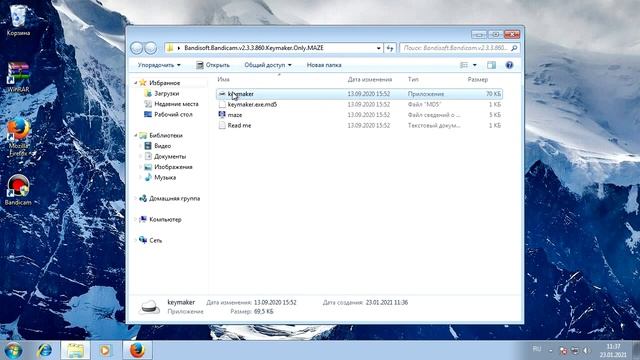
Task: Select the maze file name
Action: tap(235, 115)
